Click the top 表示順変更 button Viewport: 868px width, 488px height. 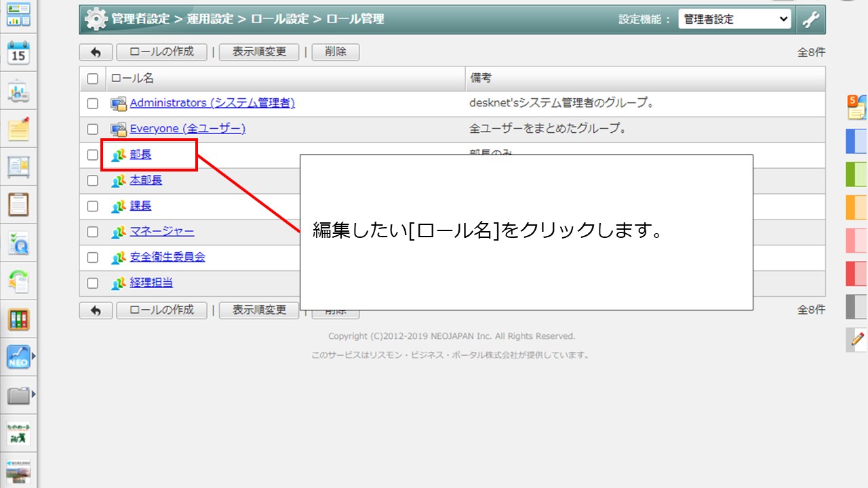click(x=259, y=52)
